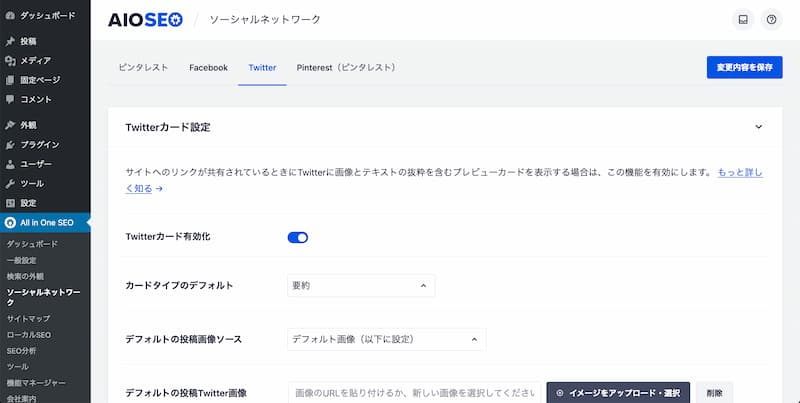Viewport: 800px width, 403px height.
Task: Click the wrench icon next to ツール
Action: point(10,184)
